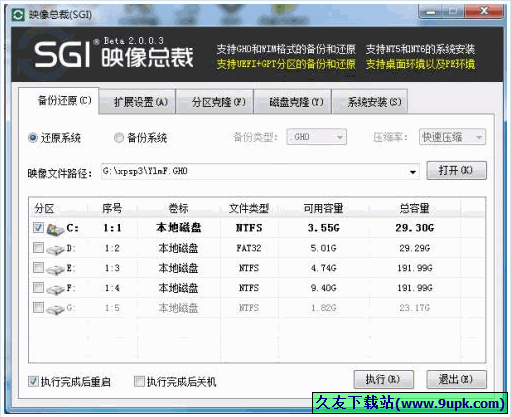Click the C: system drive icon
The width and height of the screenshot is (511, 417).
55,229
